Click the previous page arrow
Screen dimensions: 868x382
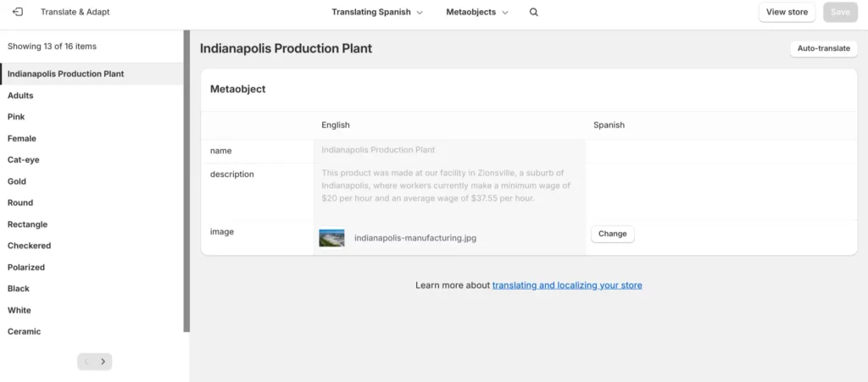pos(86,362)
